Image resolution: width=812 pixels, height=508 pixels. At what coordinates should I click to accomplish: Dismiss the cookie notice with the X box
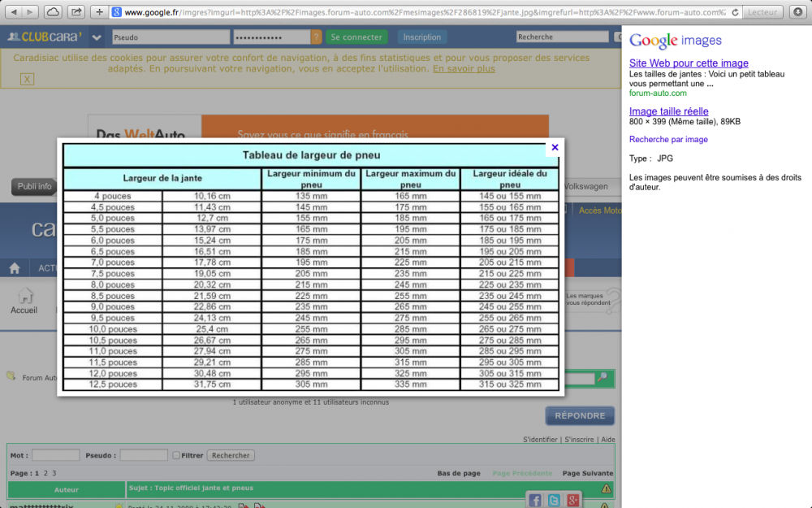(27, 79)
